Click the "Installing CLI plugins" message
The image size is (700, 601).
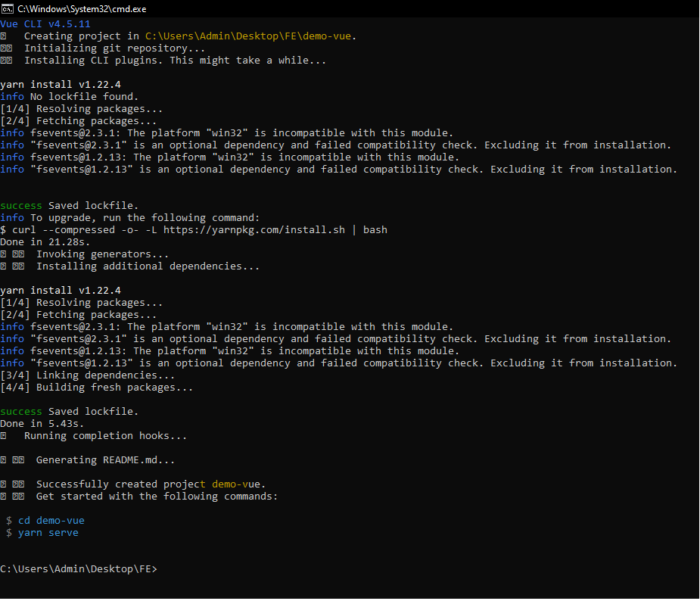pos(176,61)
